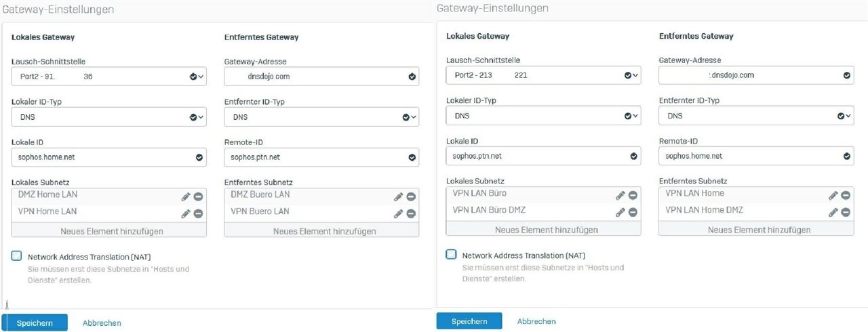This screenshot has height=332, width=868.
Task: Remove the VPN Home LAN subnet entry
Action: tap(198, 213)
